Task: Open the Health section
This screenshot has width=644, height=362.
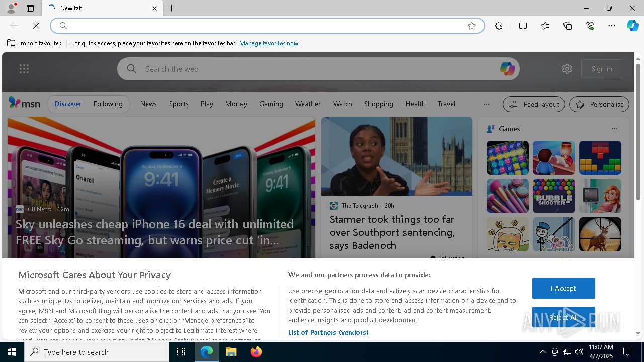Action: [x=416, y=104]
